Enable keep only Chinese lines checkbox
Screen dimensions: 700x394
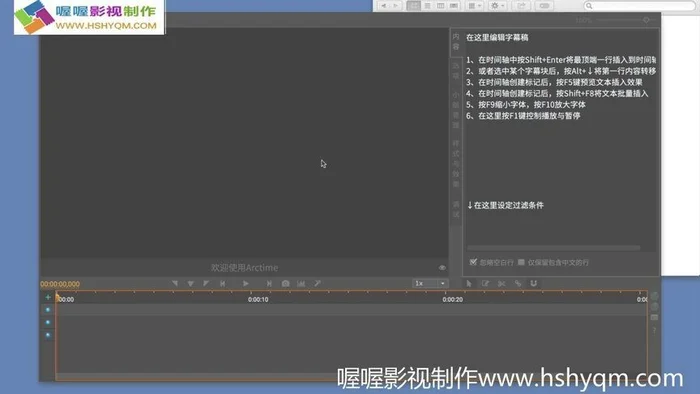click(x=521, y=262)
